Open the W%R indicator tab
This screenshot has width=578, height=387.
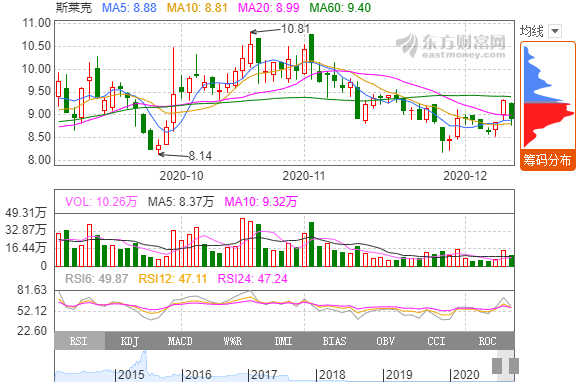coord(232,341)
